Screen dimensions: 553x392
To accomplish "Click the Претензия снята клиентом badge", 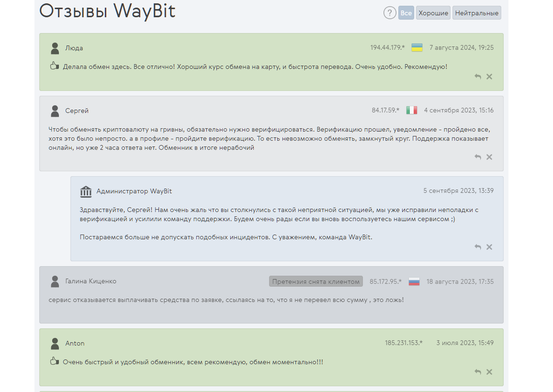I will [316, 281].
